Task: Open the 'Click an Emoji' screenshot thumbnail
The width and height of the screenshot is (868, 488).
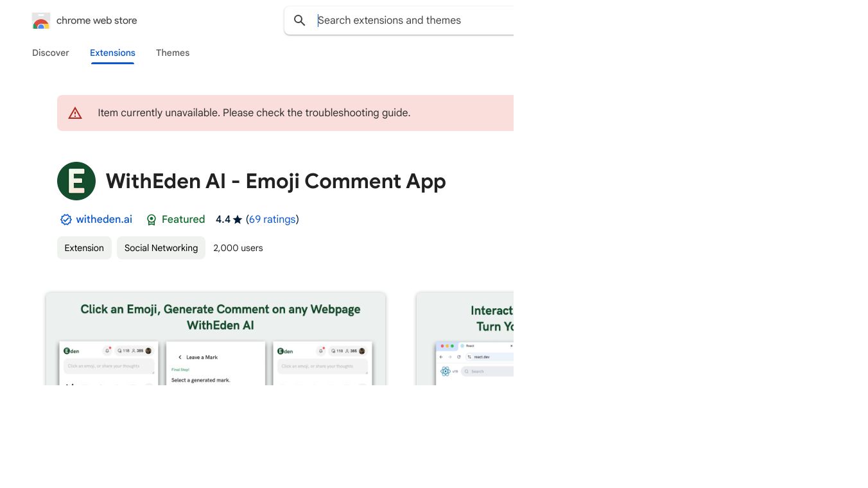Action: click(216, 339)
